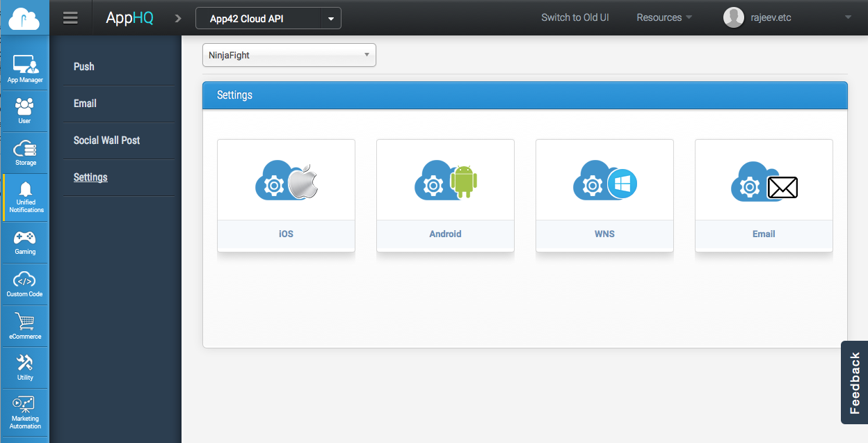This screenshot has width=868, height=443.
Task: Click the Custom Code cloud icon
Action: click(25, 283)
